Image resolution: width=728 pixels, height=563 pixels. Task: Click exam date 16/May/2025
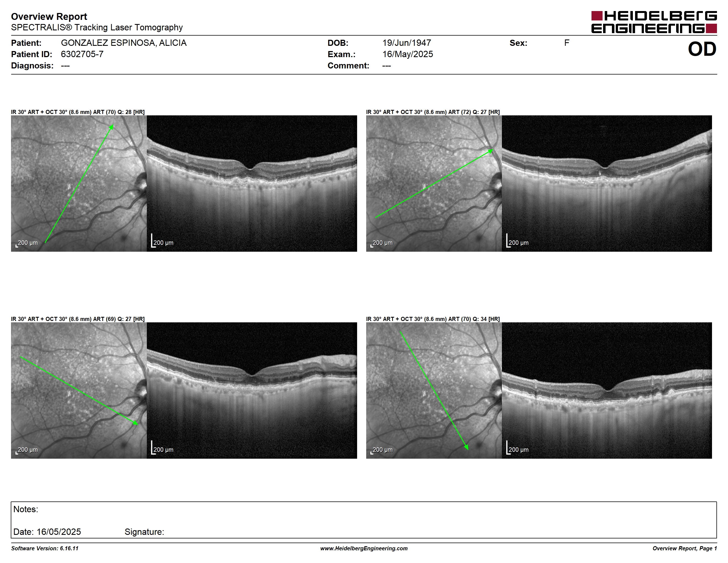(x=408, y=54)
